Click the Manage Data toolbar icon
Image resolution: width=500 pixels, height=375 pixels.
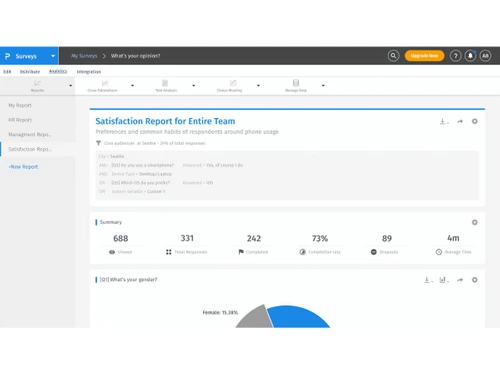pos(296,83)
